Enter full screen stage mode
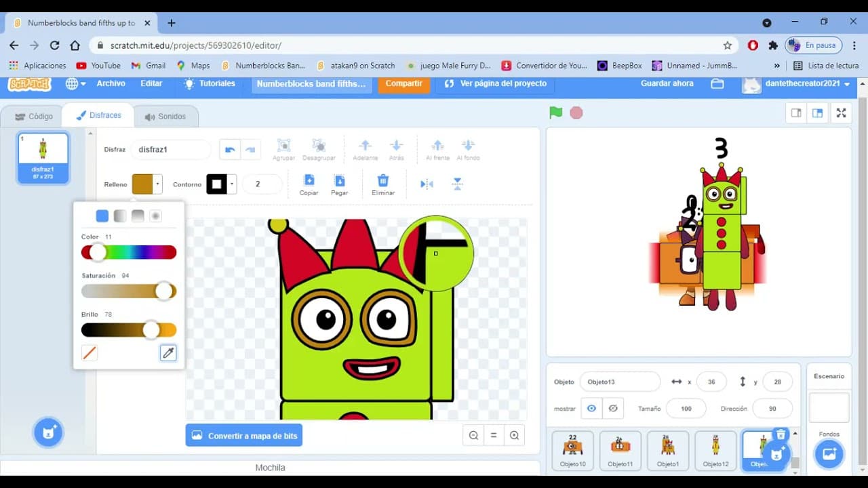The height and width of the screenshot is (488, 868). point(841,113)
